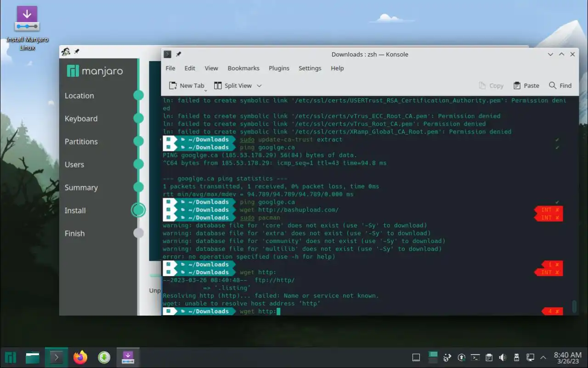Viewport: 588px width, 368px height.
Task: Launch Firefox from the taskbar
Action: 80,357
